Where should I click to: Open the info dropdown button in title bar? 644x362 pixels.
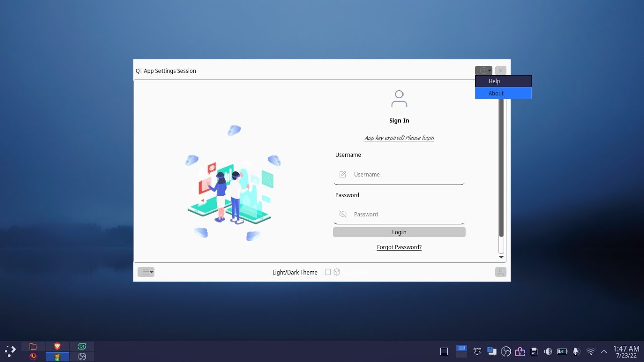484,71
